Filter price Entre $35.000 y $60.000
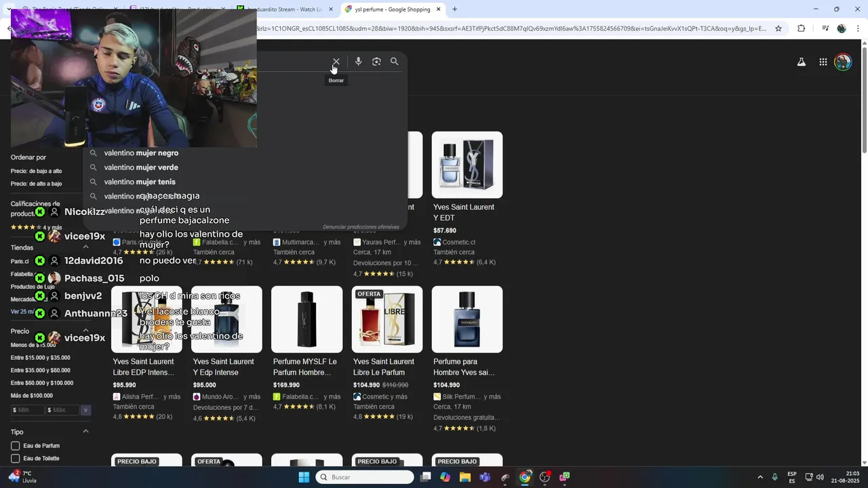The width and height of the screenshot is (868, 488). tap(41, 371)
